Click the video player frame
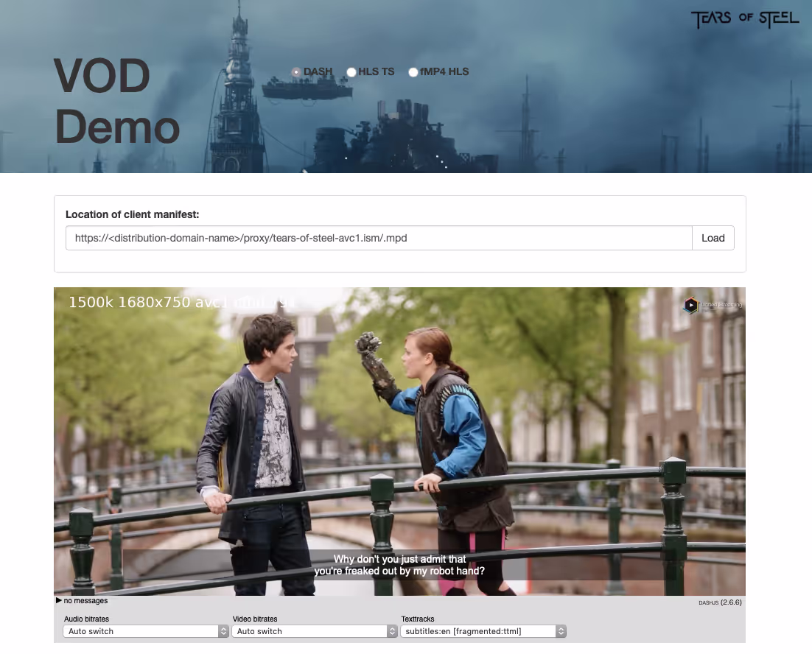The image size is (812, 654). coord(399,441)
